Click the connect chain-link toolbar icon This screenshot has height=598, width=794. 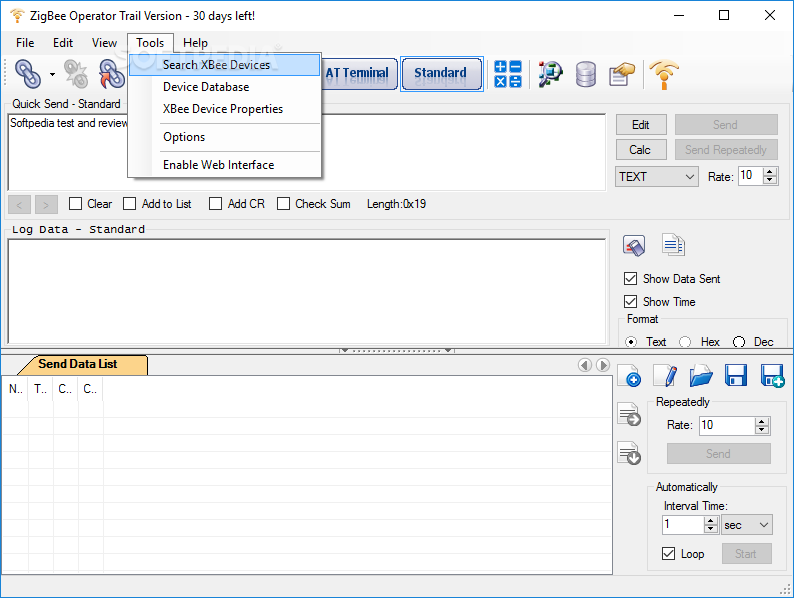(28, 74)
